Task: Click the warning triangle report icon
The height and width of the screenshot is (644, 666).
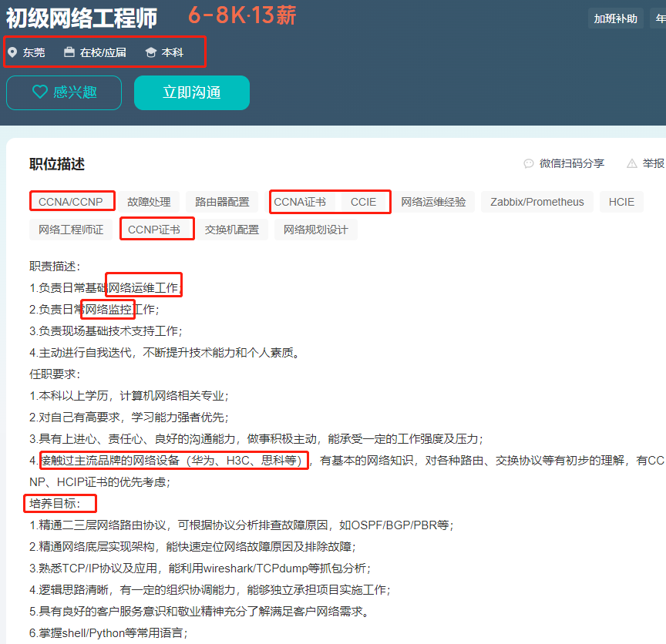Action: (632, 163)
